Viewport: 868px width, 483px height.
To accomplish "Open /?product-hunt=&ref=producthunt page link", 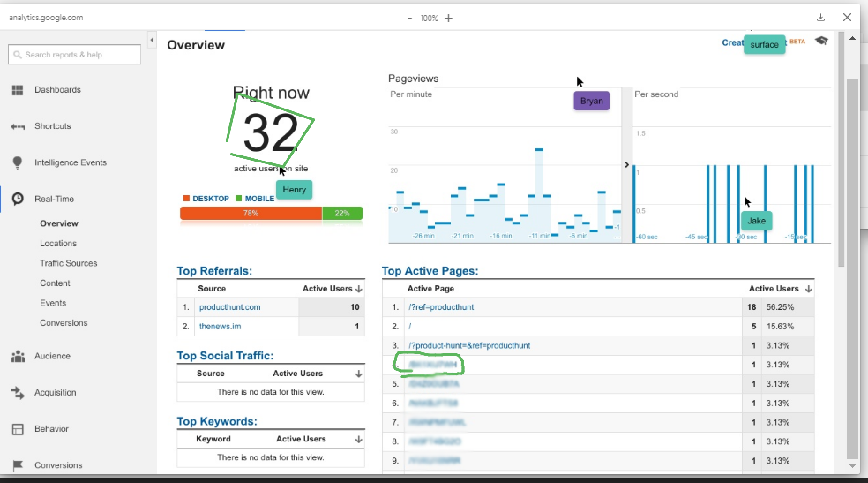I will [x=469, y=345].
